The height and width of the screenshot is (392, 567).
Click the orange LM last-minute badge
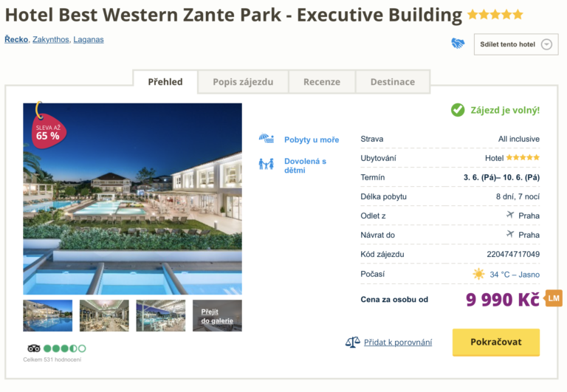(554, 298)
